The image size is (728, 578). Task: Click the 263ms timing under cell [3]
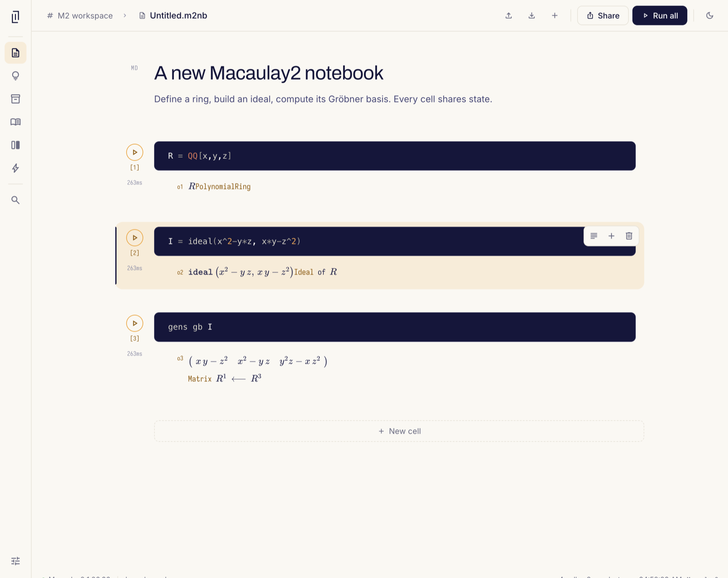135,354
